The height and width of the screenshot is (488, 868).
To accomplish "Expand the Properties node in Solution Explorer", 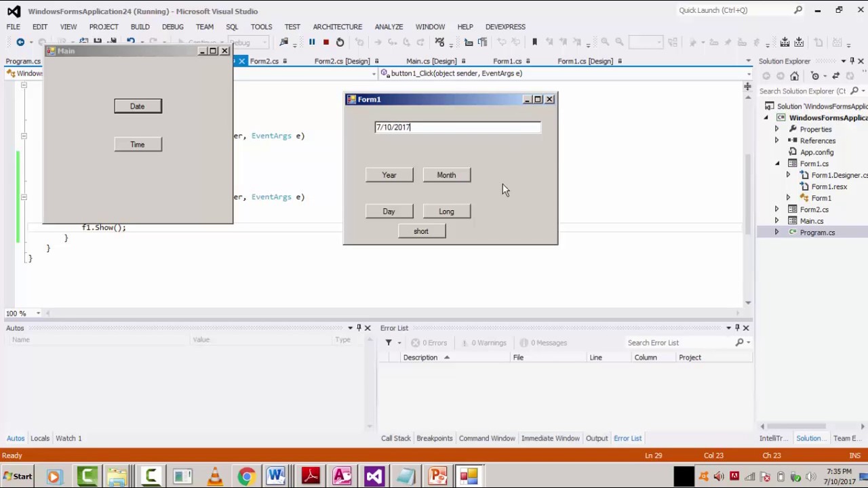I will 776,129.
